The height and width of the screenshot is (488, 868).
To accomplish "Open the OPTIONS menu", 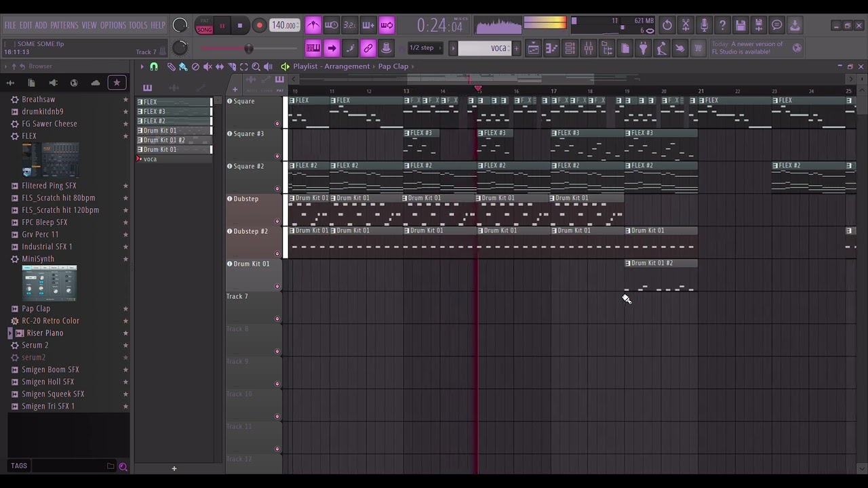I will (x=113, y=25).
